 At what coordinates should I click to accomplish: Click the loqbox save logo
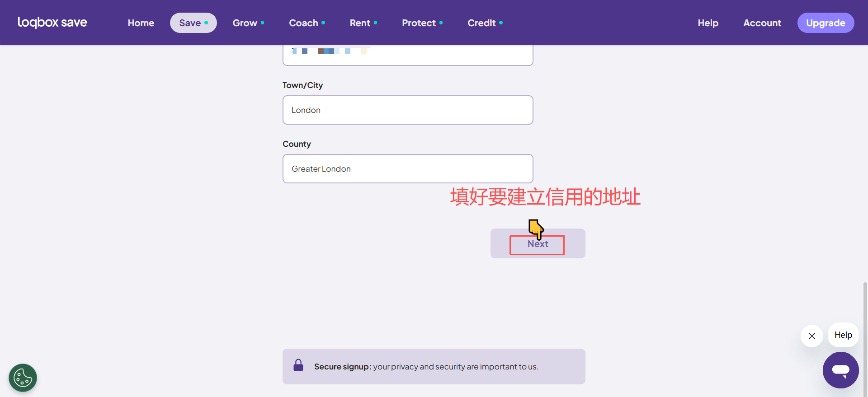[52, 23]
